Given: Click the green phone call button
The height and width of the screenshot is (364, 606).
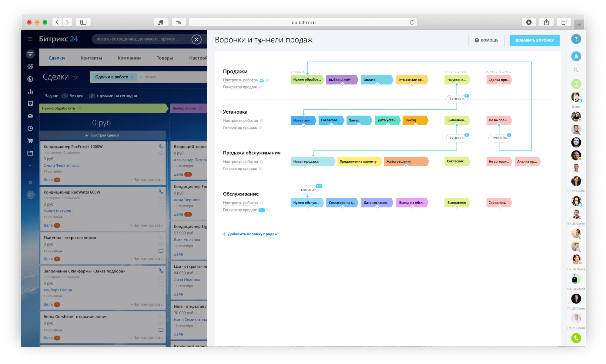Looking at the screenshot, I should point(576,338).
